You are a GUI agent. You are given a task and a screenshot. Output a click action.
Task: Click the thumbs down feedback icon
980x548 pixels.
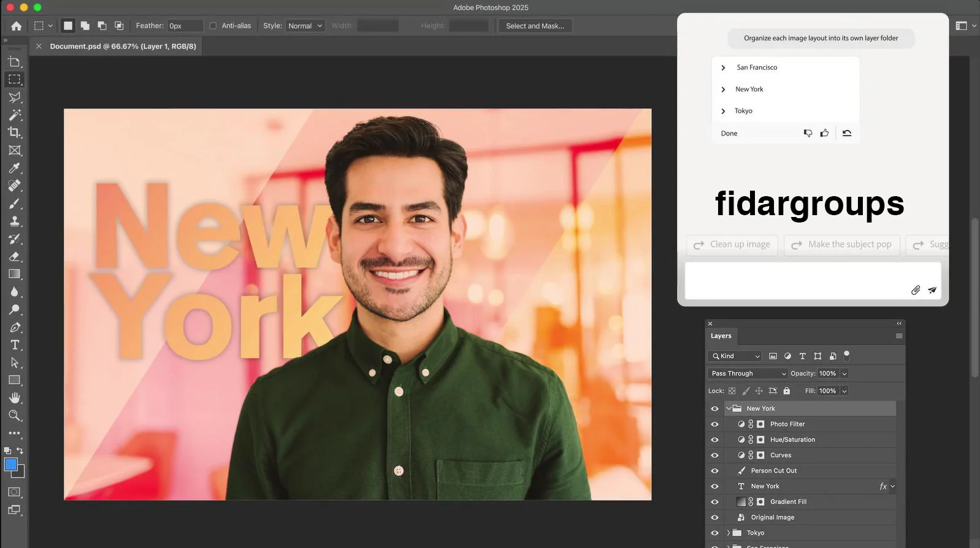[808, 133]
